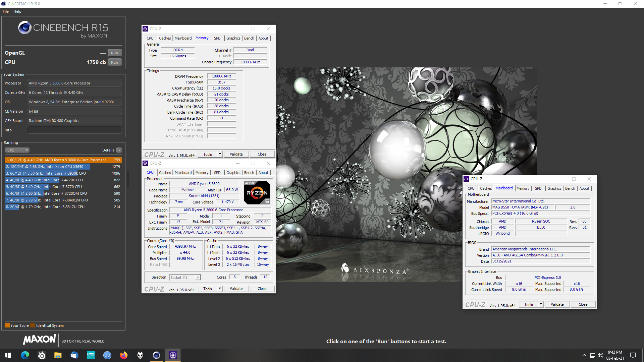The height and width of the screenshot is (362, 644).
Task: Switch to SPD tab in Memory window
Action: [x=217, y=38]
